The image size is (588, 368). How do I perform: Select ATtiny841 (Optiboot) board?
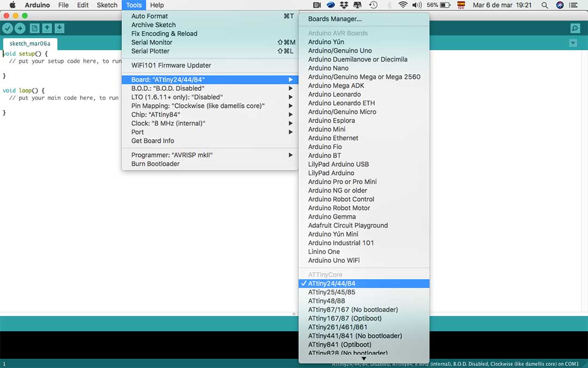pos(364,345)
